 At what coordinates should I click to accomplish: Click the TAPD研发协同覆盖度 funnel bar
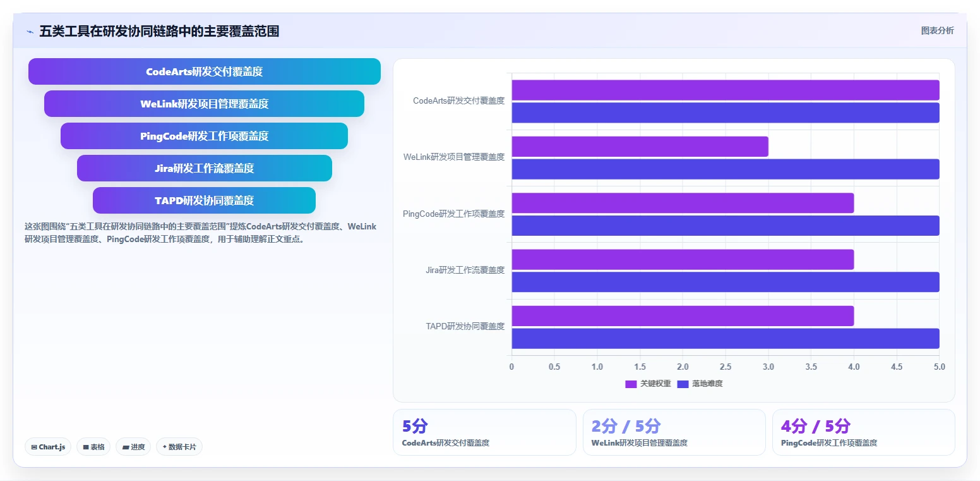205,200
